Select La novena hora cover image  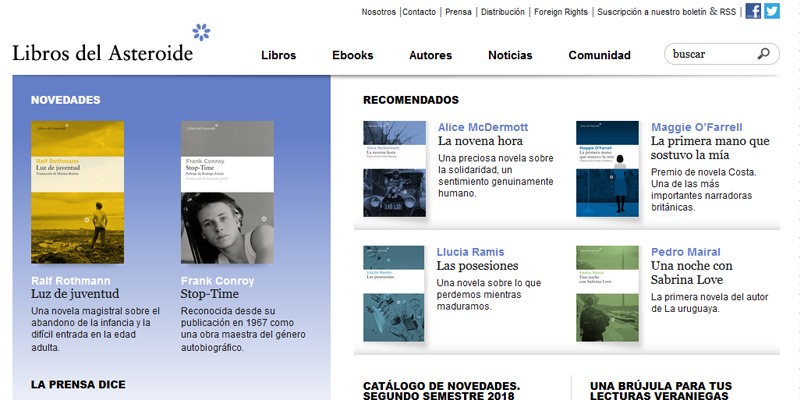tap(394, 169)
